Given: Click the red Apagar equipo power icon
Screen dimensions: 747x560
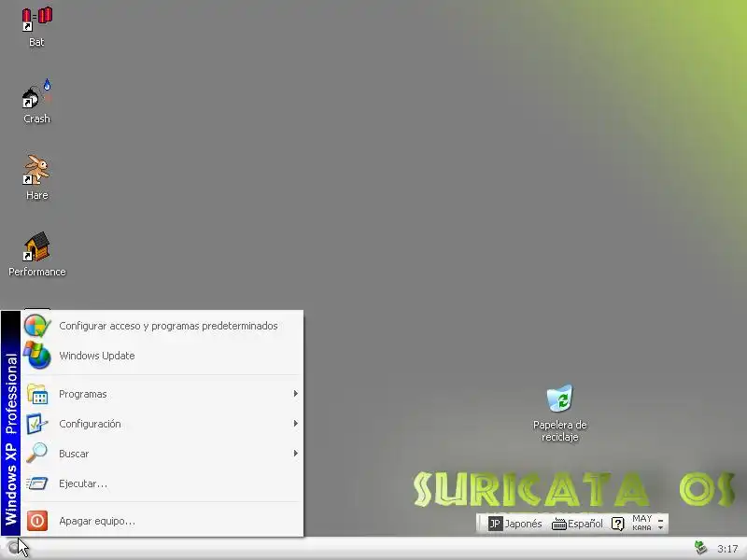Looking at the screenshot, I should [37, 521].
